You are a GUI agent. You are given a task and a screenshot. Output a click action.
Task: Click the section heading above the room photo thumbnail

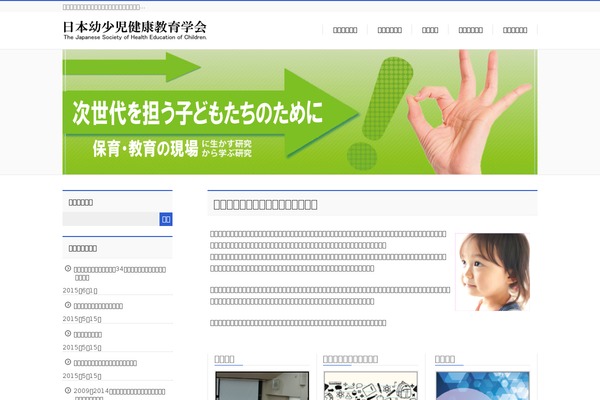[224, 359]
